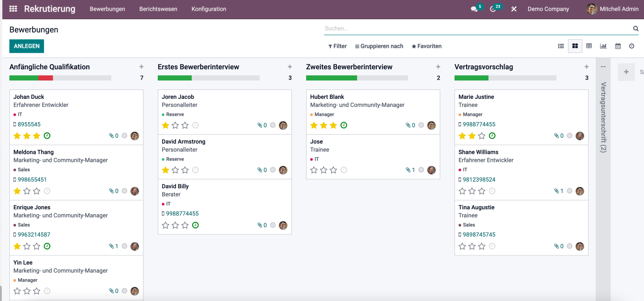Set first priority star on Jose card
Image resolution: width=644 pixels, height=301 pixels.
[314, 170]
